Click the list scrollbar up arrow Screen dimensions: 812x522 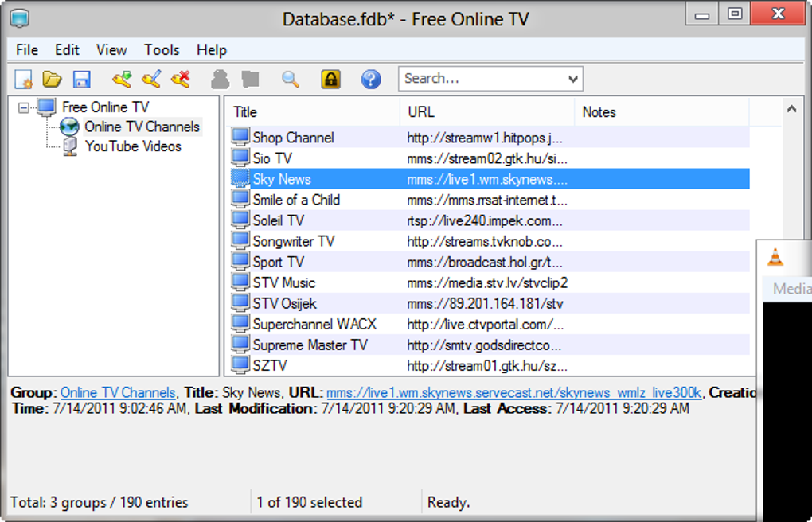[791, 109]
